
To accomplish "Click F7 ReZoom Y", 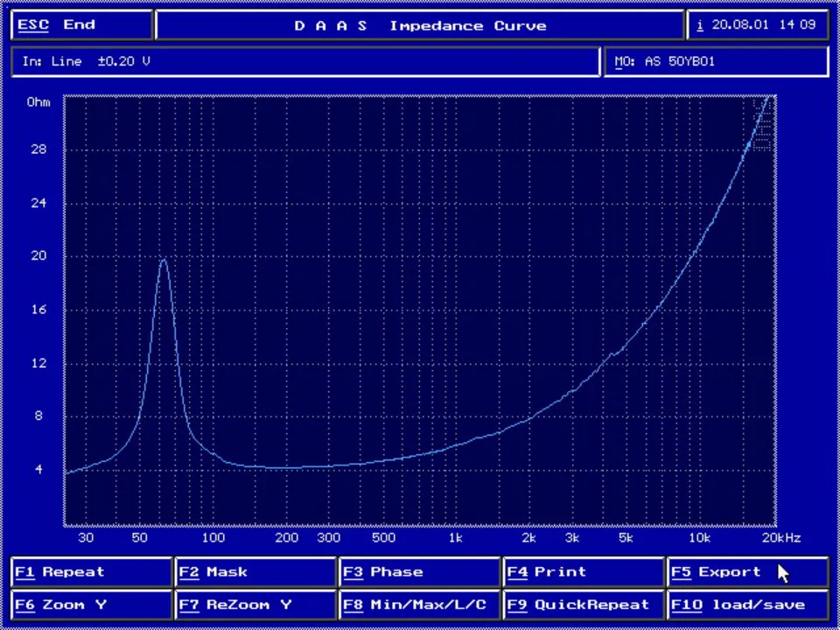I will 255,605.
